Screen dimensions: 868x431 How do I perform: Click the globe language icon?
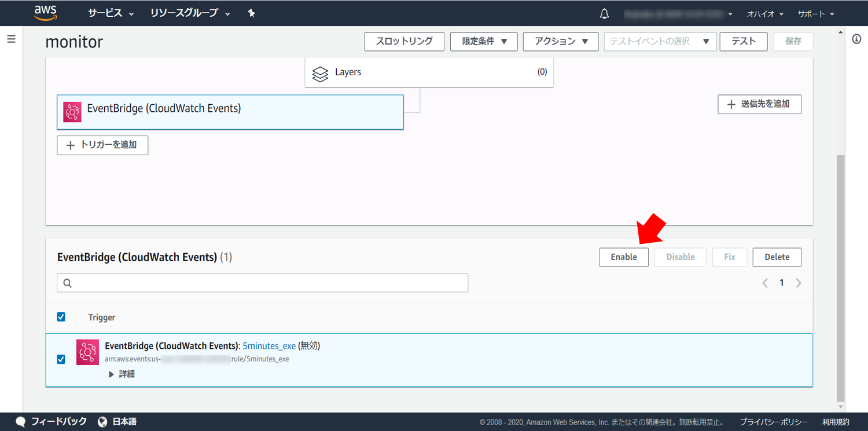pos(102,422)
